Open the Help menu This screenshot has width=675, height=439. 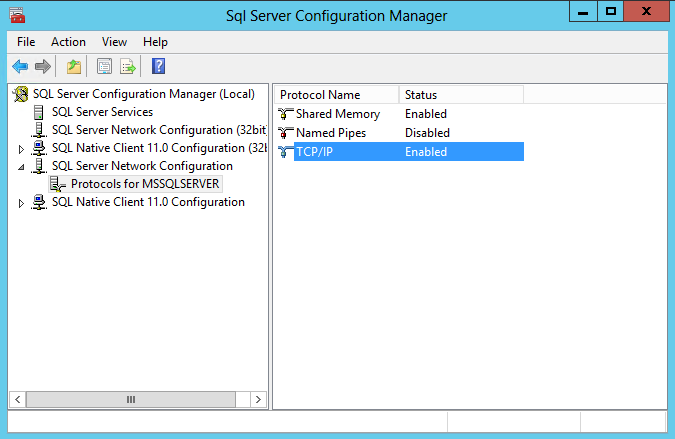click(155, 42)
